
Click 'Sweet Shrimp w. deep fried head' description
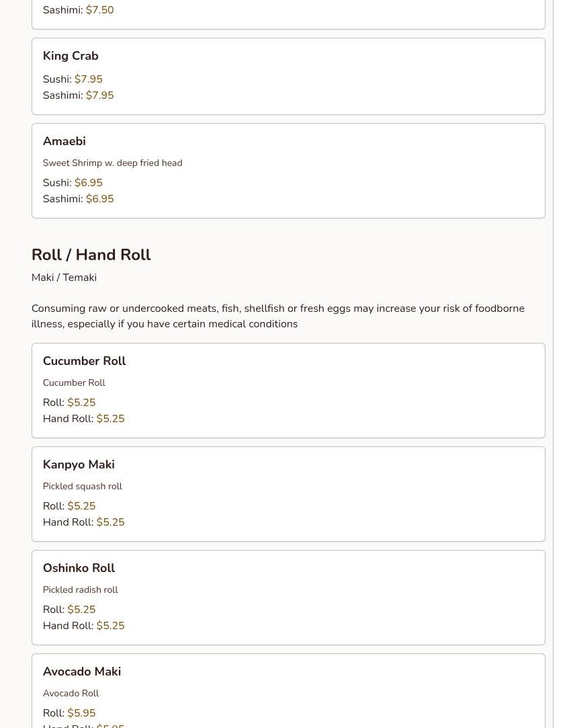[112, 163]
